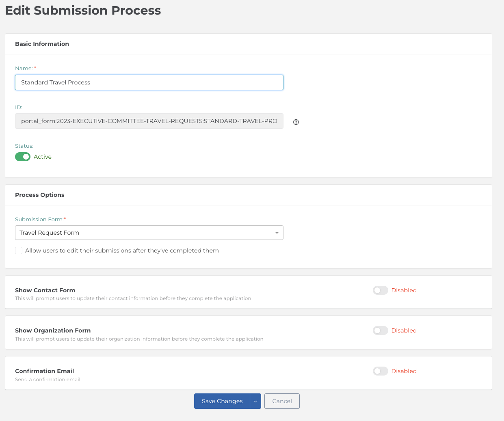Enable the Show Organization Form toggle
Viewport: 504px width, 421px height.
pyautogui.click(x=381, y=330)
